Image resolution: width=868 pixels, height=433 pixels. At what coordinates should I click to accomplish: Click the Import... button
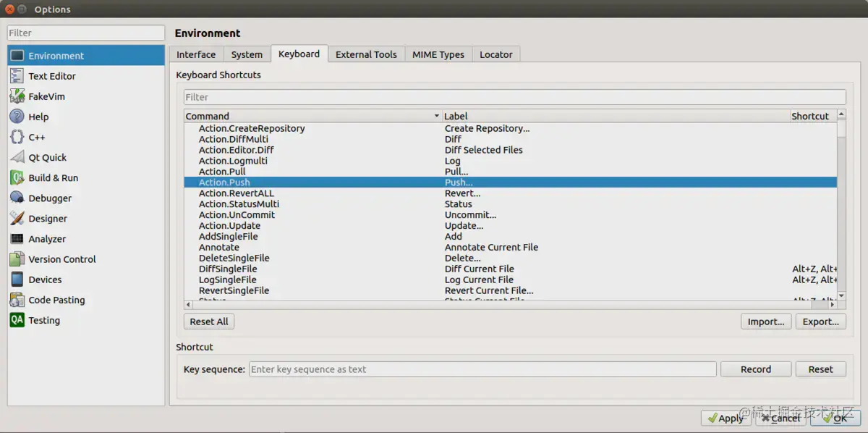766,321
